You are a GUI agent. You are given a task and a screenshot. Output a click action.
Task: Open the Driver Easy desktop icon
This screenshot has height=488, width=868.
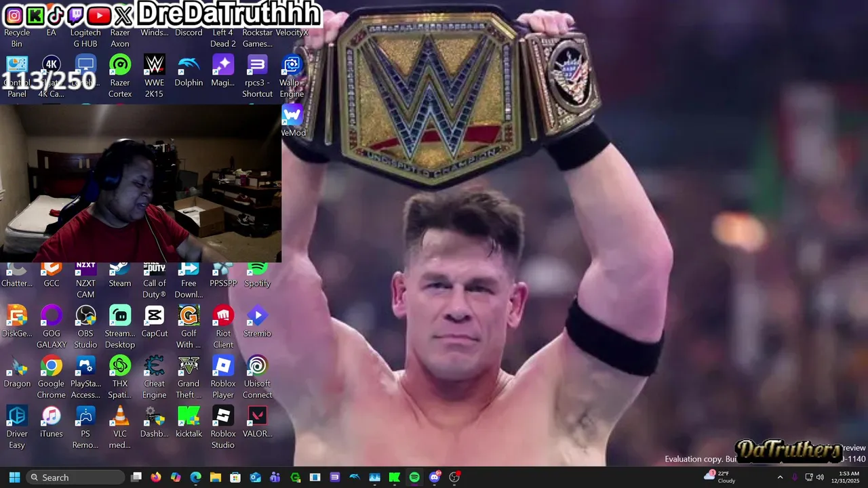(x=17, y=416)
